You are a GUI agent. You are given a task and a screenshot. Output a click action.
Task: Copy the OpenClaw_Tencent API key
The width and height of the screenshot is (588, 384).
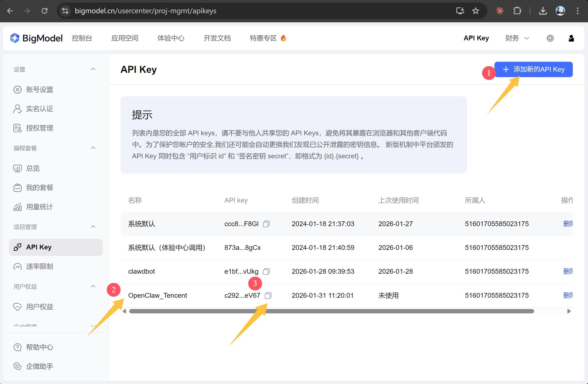pos(268,295)
